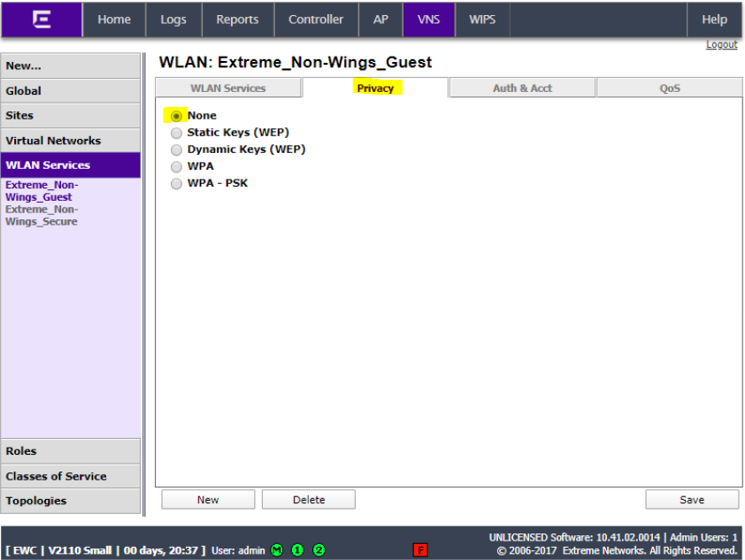
Task: Open the AP menu
Action: click(x=380, y=19)
